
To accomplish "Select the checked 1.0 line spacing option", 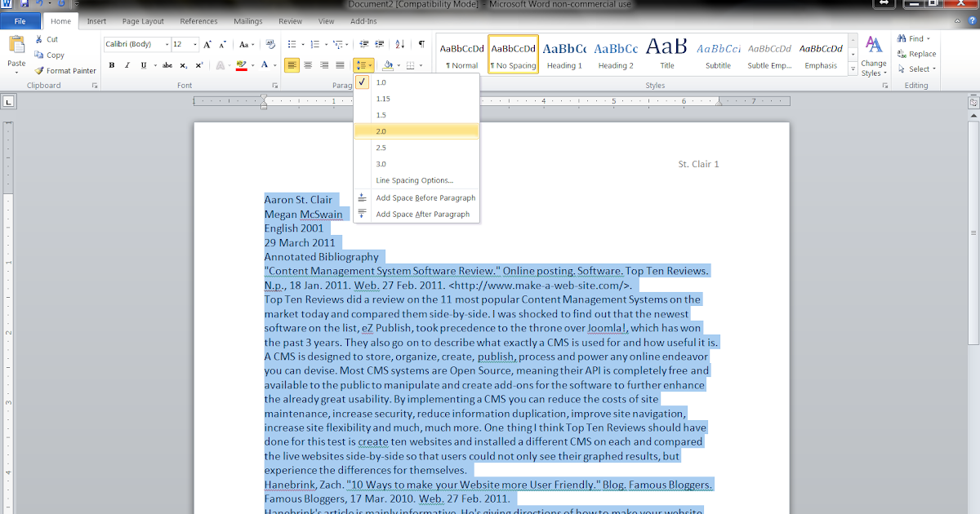I will tap(416, 82).
